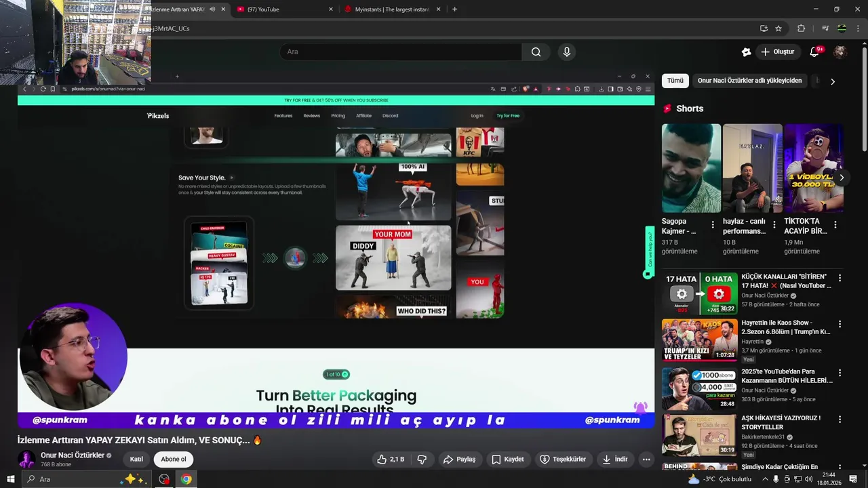Open the Chrome profile avatar
The image size is (868, 488).
[842, 28]
